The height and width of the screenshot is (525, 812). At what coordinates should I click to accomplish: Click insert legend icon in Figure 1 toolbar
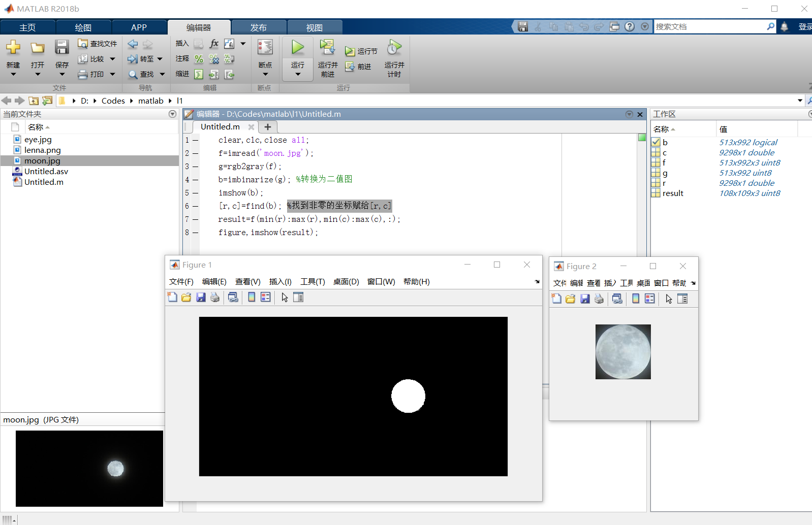pyautogui.click(x=265, y=297)
